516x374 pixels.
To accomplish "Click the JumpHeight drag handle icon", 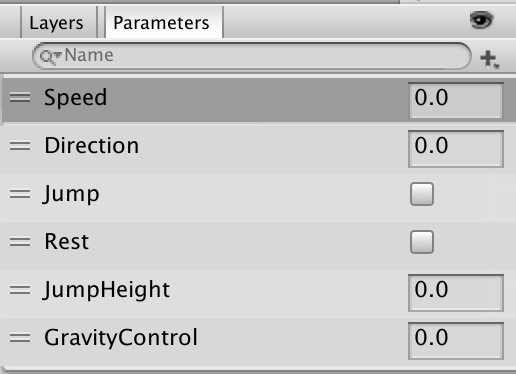I will pos(20,290).
